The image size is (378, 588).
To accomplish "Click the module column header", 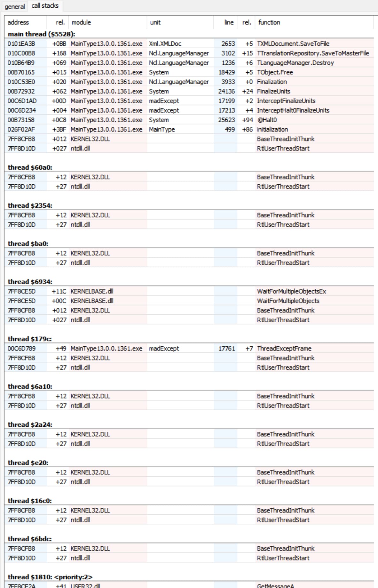I will pos(81,22).
